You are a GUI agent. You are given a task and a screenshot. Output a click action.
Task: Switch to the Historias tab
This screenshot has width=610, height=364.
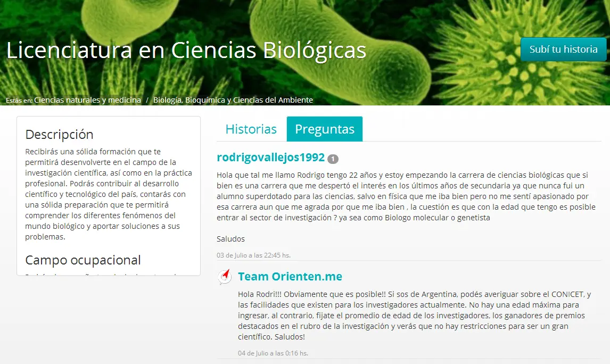[250, 129]
